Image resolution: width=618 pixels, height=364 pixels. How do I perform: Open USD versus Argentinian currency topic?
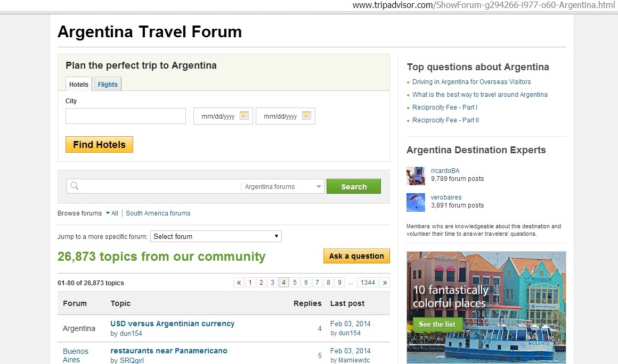coord(172,324)
